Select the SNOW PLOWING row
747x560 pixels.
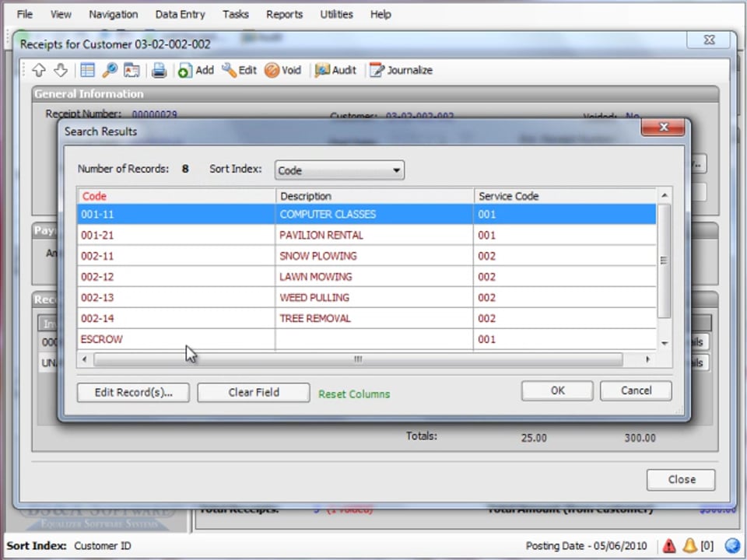click(317, 256)
